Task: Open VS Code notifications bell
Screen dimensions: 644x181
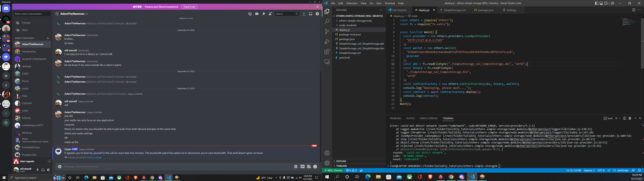Action: coord(639,170)
